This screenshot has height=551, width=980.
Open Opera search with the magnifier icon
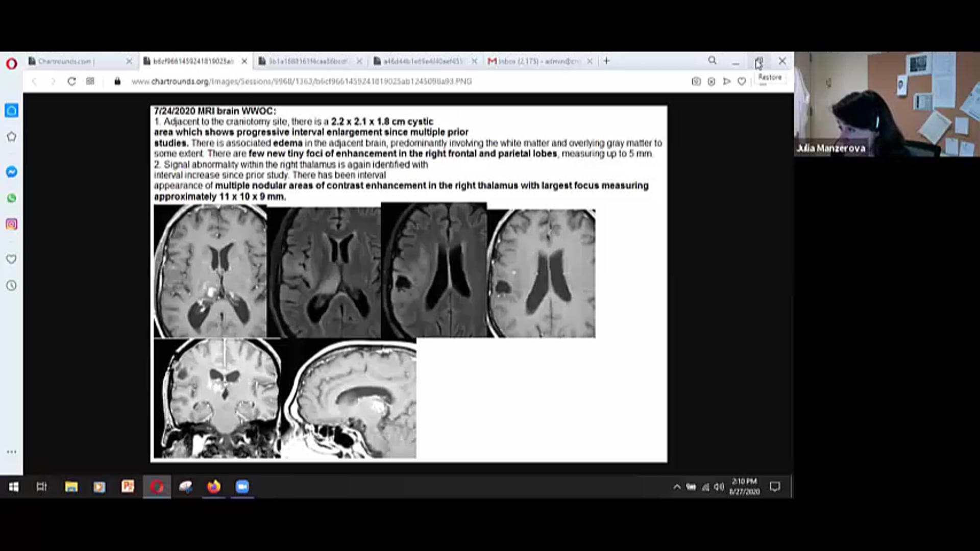(713, 61)
